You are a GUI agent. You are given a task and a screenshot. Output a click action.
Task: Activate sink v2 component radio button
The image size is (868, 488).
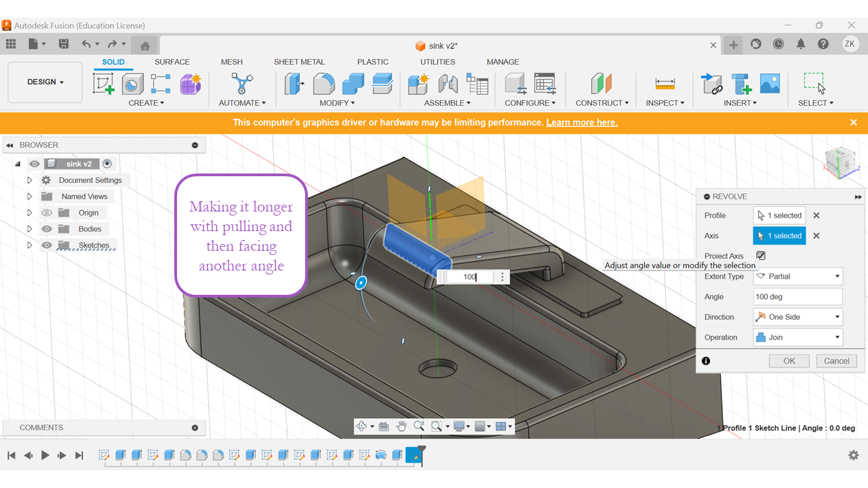pos(107,164)
